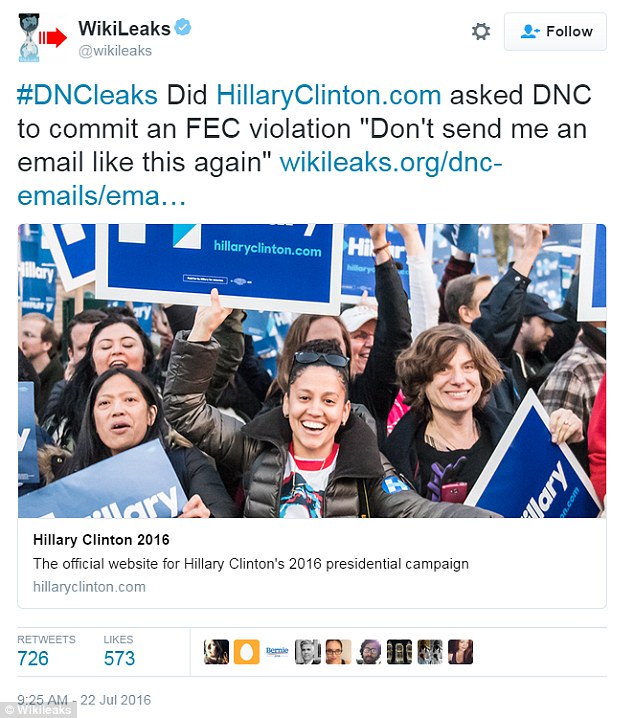The image size is (634, 718).
Task: Open the @wikileaks handle
Action: tap(115, 51)
